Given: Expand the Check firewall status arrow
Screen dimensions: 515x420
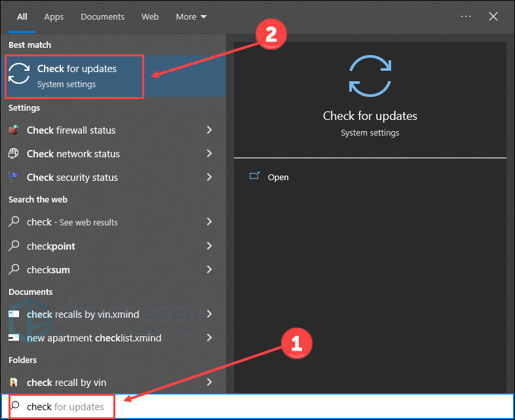Looking at the screenshot, I should point(209,130).
